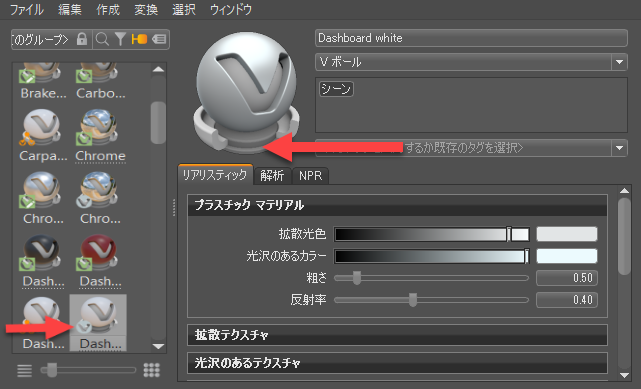Image resolution: width=641 pixels, height=389 pixels.
Task: Switch to the 解析 tab
Action: (x=272, y=176)
